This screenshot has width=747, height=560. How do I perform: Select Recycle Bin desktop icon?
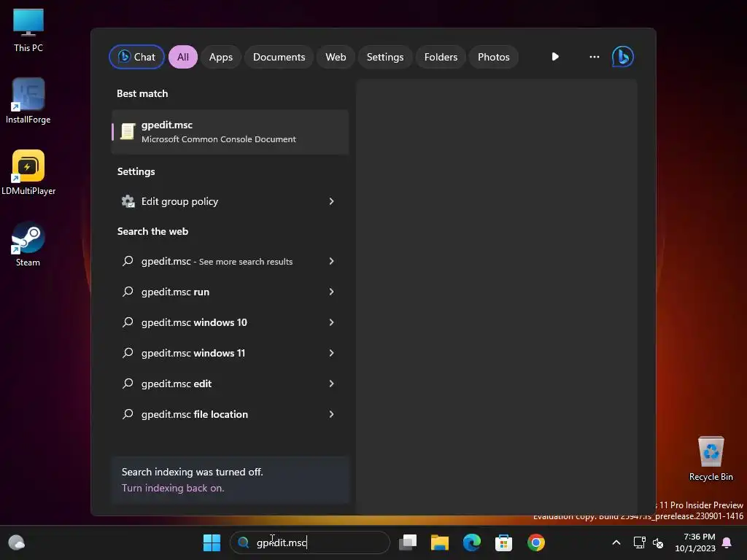tap(711, 458)
